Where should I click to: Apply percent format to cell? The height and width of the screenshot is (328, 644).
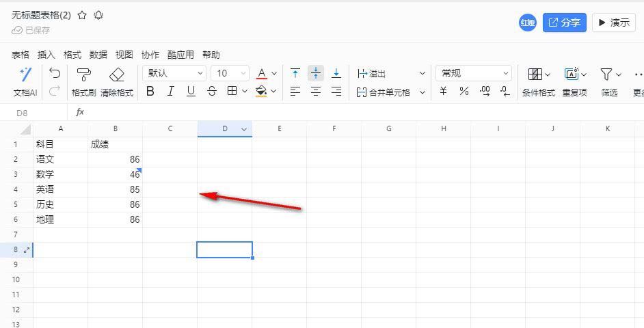click(x=464, y=91)
